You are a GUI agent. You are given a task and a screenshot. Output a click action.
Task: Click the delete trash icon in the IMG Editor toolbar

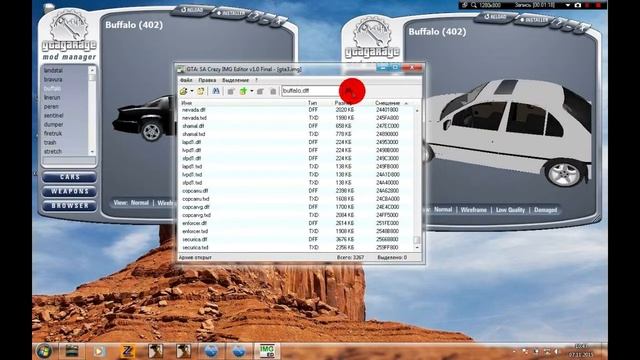pos(273,91)
